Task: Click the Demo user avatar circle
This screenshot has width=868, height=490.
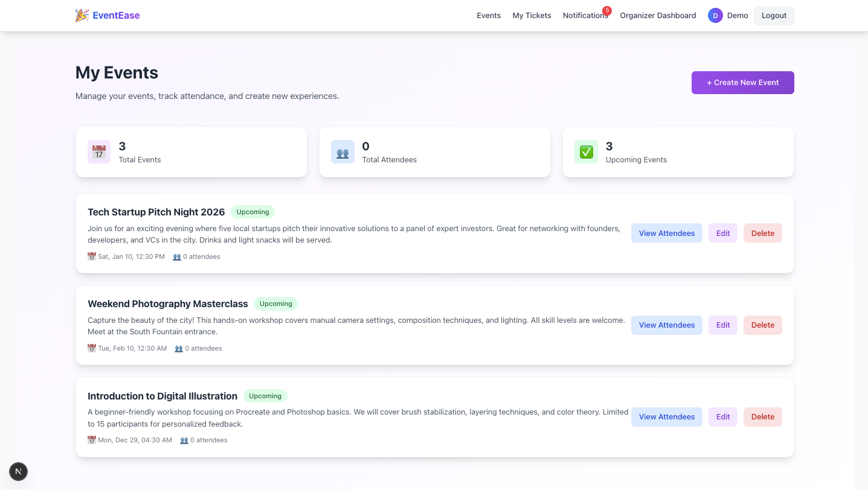Action: 715,16
